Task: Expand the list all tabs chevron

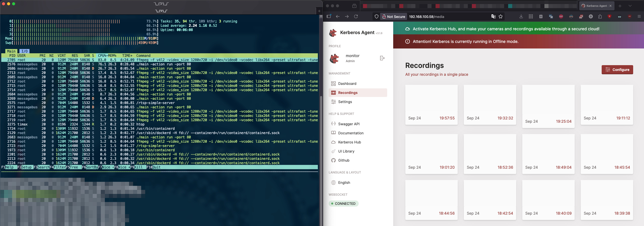Action: click(x=630, y=6)
